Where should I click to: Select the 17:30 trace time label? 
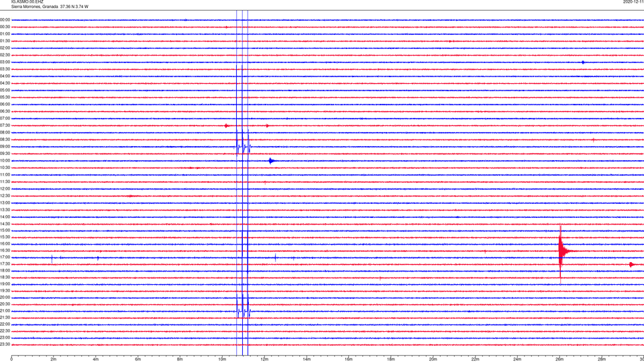point(5,264)
